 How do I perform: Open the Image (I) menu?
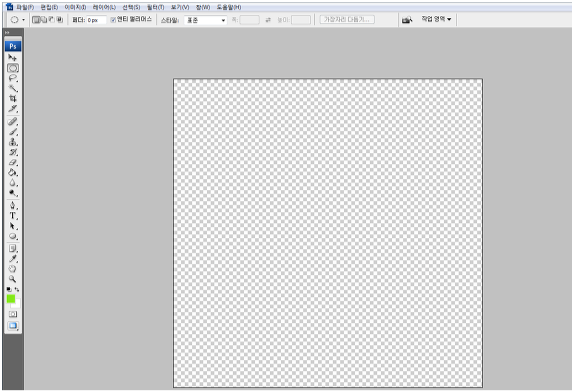[75, 7]
